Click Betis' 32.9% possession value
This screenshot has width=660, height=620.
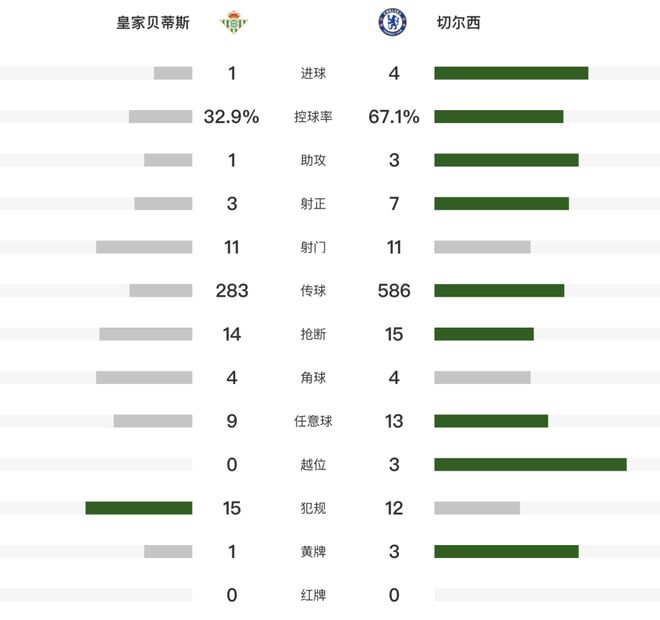pos(231,117)
